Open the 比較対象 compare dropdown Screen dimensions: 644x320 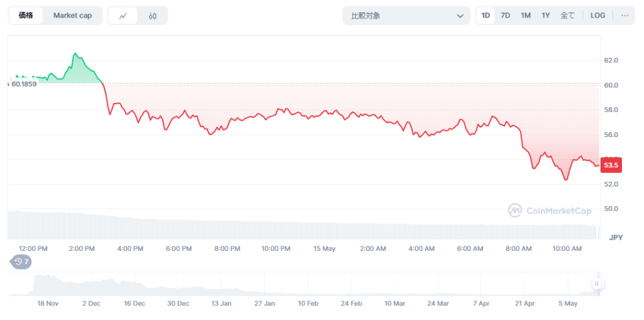406,16
